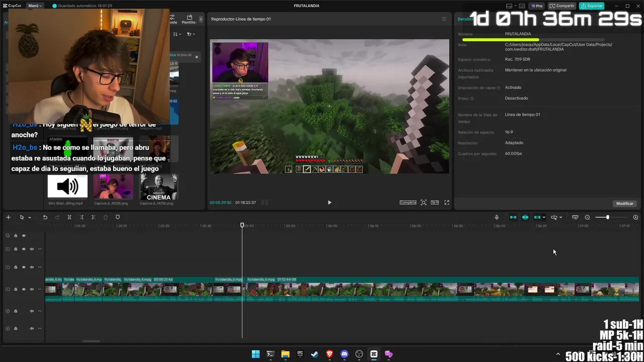Open Windows Start menu
The height and width of the screenshot is (362, 644).
(x=256, y=354)
